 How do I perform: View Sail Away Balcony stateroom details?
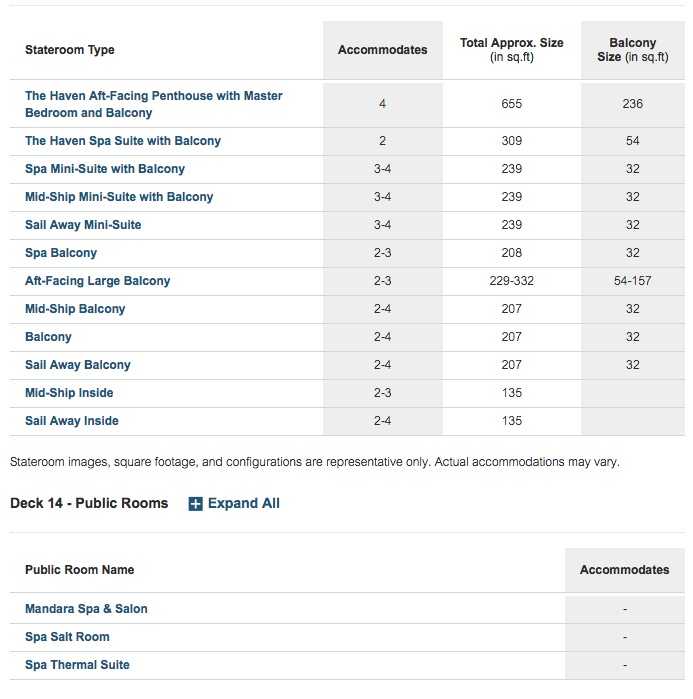(78, 365)
